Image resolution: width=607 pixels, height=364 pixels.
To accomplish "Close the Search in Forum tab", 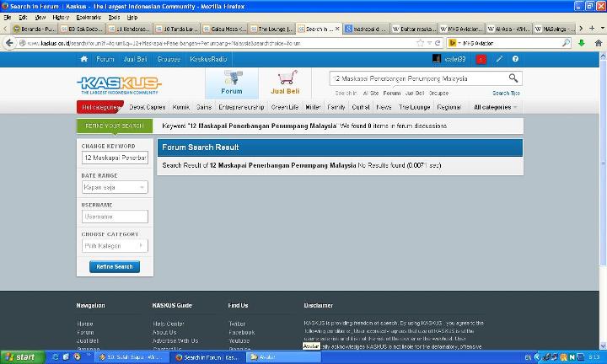I will [x=337, y=29].
